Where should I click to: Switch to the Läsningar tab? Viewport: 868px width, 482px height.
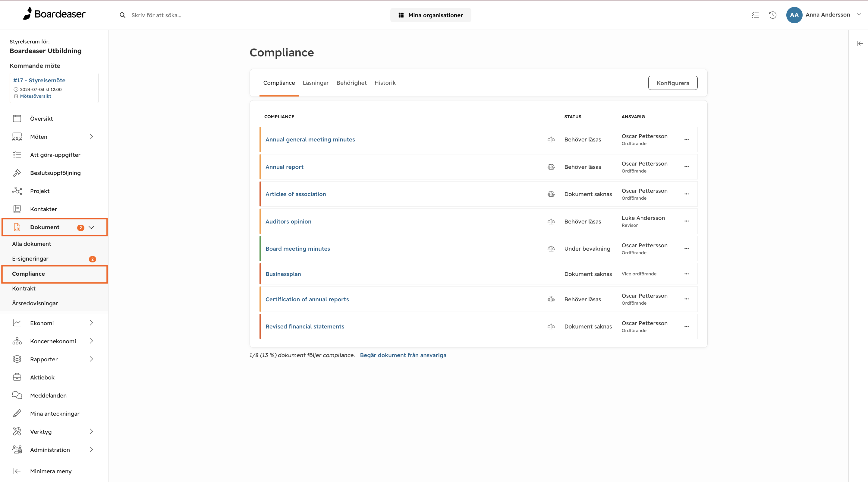(x=315, y=83)
